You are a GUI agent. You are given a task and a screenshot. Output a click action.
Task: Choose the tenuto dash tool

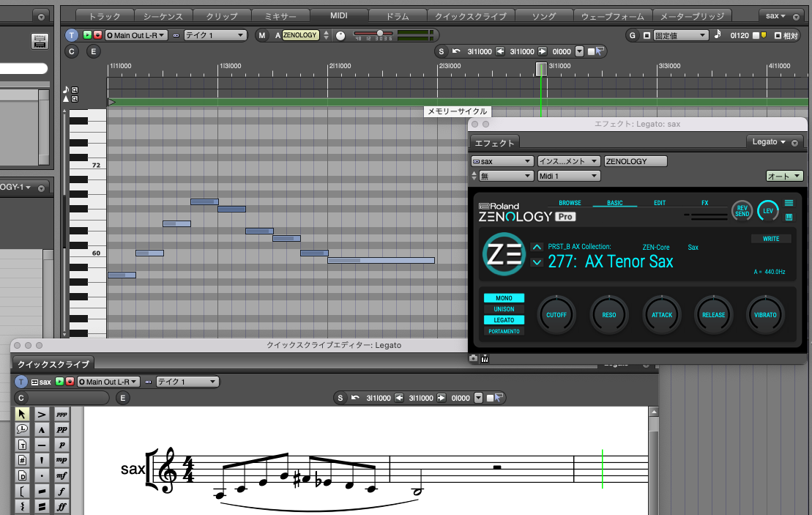click(42, 445)
